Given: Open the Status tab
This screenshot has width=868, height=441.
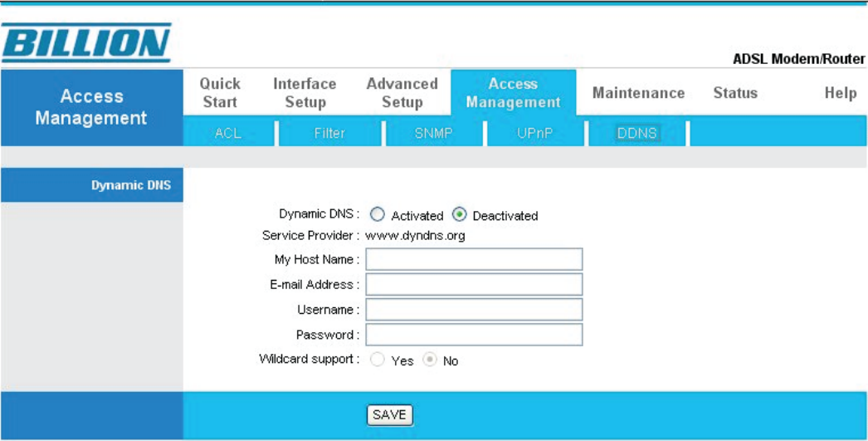Looking at the screenshot, I should pyautogui.click(x=735, y=92).
